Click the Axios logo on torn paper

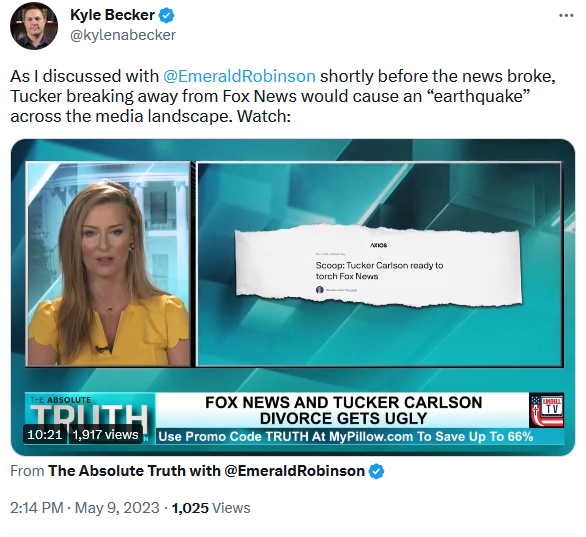point(379,245)
